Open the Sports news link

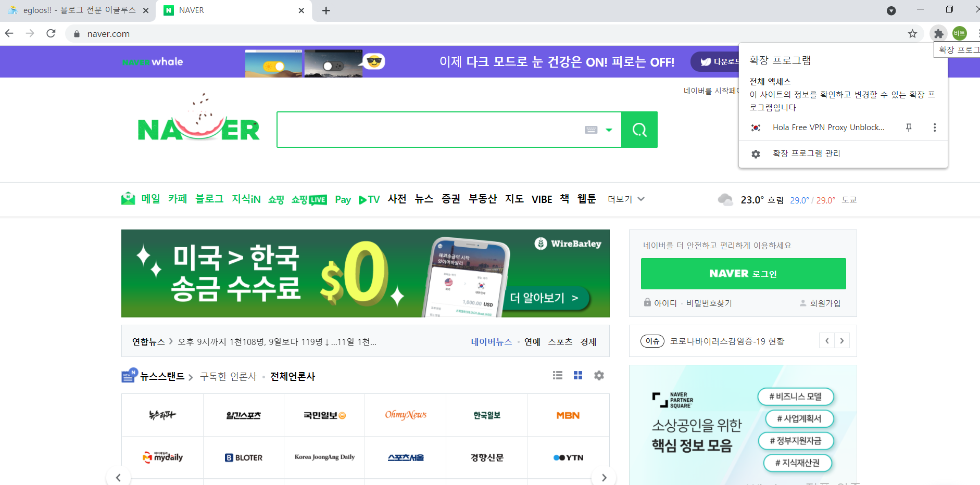[560, 342]
